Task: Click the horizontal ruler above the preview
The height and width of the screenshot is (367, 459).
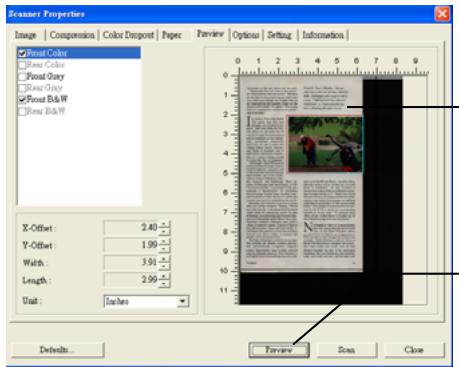Action: click(x=333, y=66)
